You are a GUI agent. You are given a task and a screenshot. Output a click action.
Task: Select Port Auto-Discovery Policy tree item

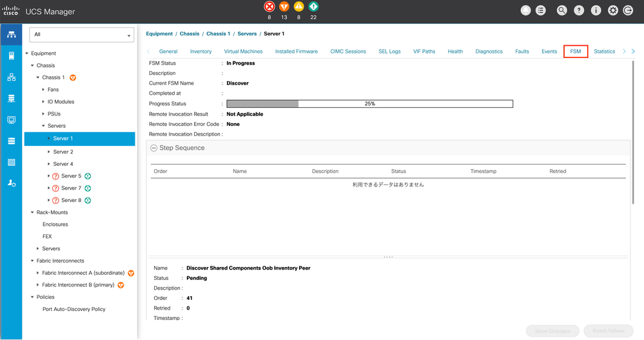(74, 309)
